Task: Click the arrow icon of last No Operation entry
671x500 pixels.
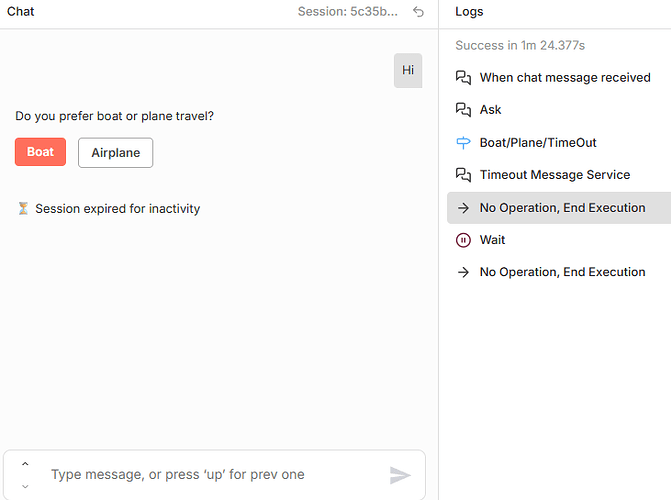Action: [x=463, y=272]
